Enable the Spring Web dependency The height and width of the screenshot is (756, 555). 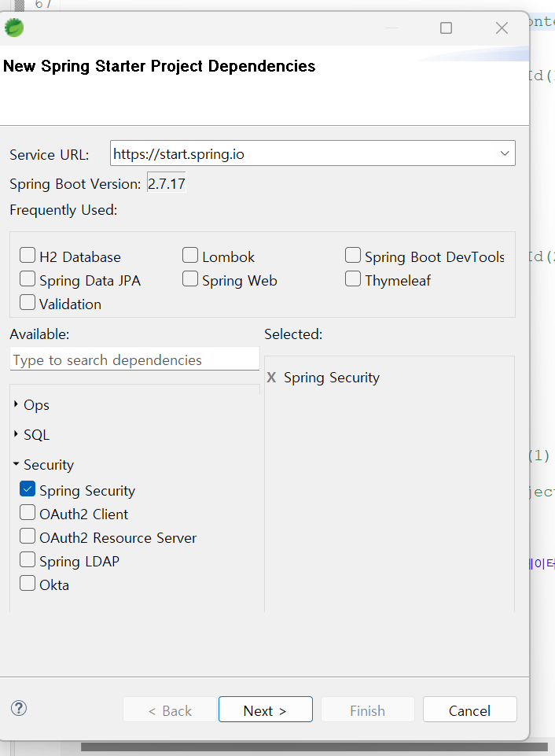click(x=190, y=278)
